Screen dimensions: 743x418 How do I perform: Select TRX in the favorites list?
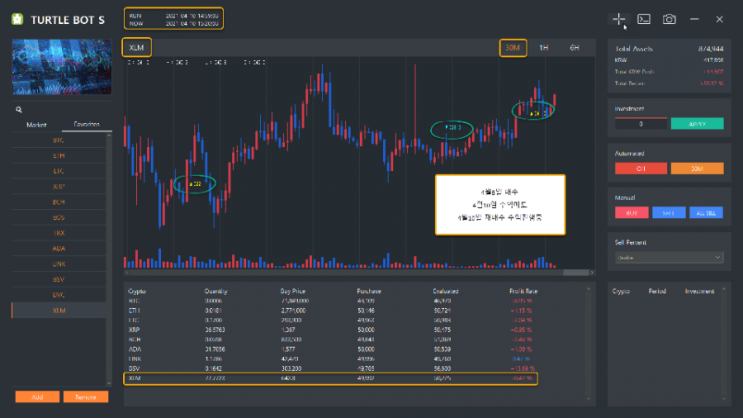point(59,233)
